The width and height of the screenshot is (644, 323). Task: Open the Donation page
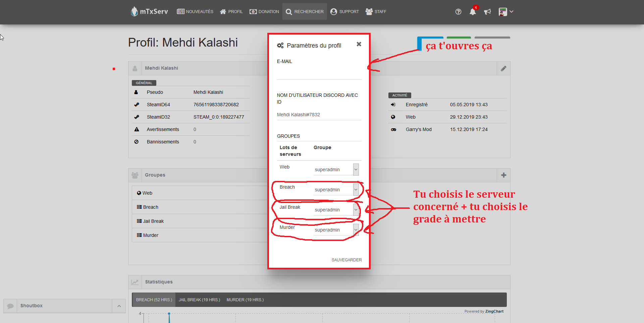(x=264, y=11)
